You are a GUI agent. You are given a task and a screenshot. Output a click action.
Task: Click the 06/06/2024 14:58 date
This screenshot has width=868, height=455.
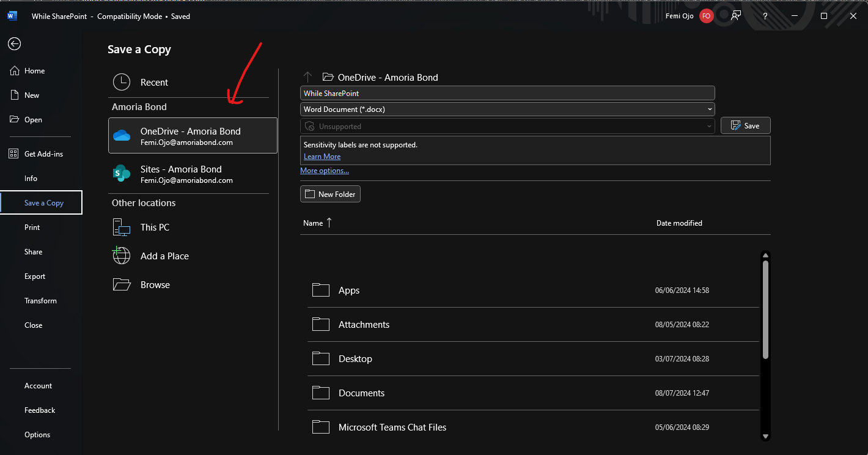(682, 290)
